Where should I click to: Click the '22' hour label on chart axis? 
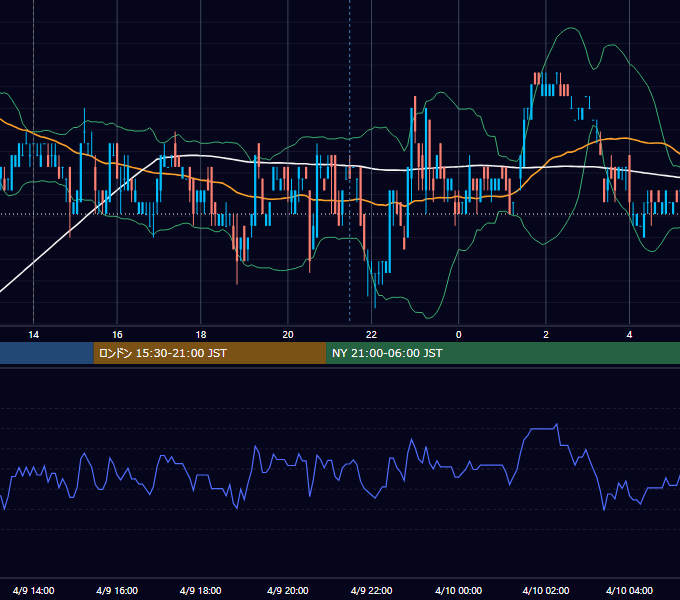tap(371, 335)
